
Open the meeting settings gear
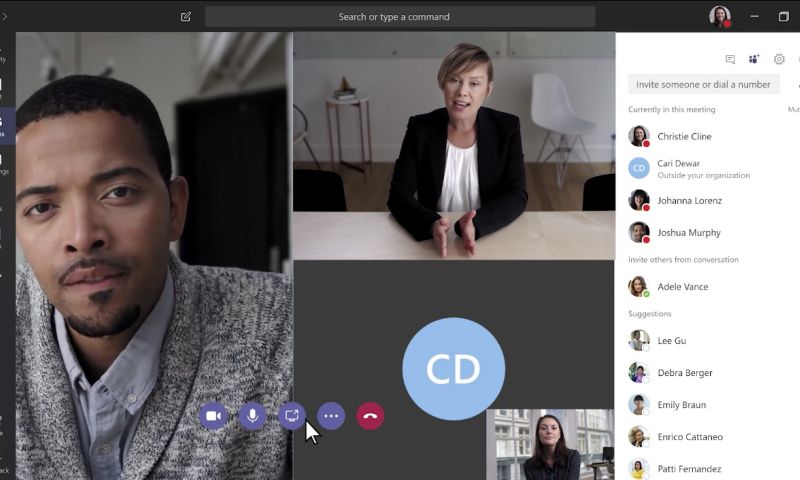779,59
